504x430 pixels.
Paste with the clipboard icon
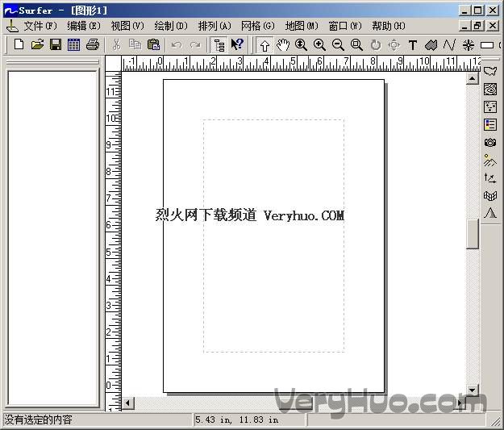153,44
